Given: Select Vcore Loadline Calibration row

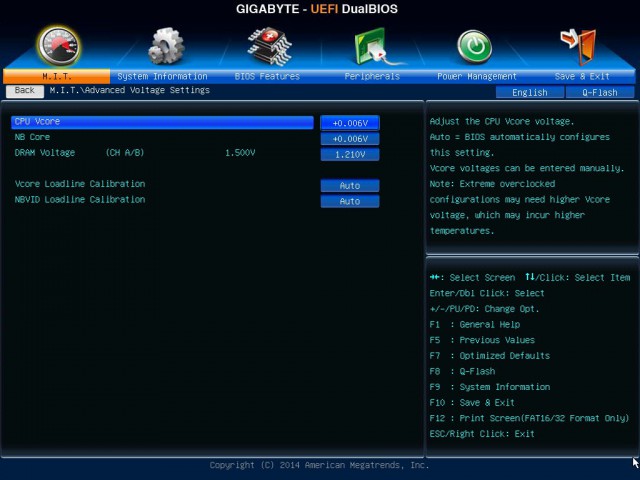Looking at the screenshot, I should (162, 184).
